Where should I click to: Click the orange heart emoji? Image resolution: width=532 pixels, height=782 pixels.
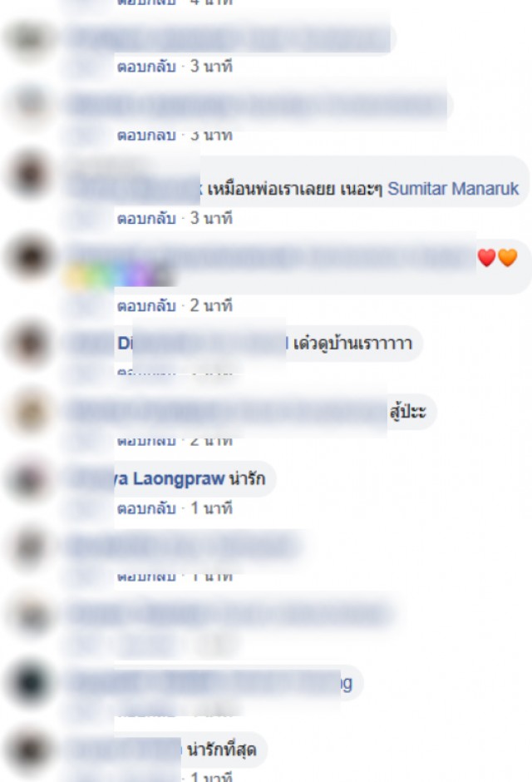pos(508,257)
